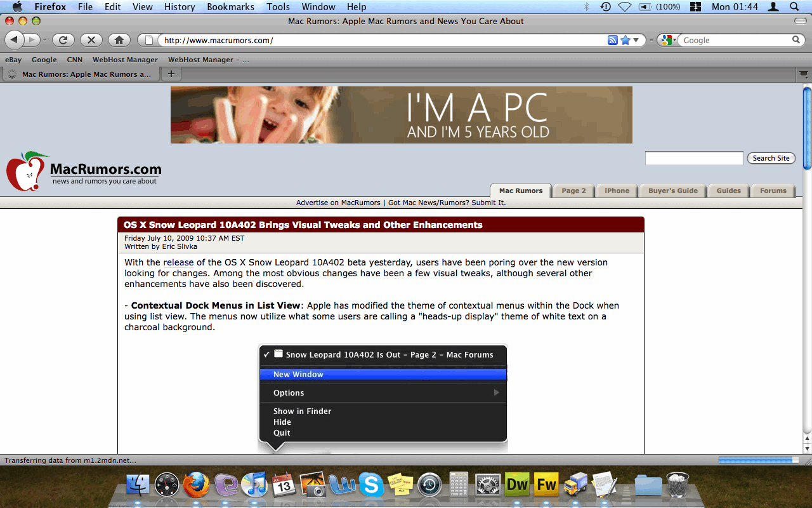The height and width of the screenshot is (508, 812).
Task: Click the MacRumors site search field
Action: (x=694, y=158)
